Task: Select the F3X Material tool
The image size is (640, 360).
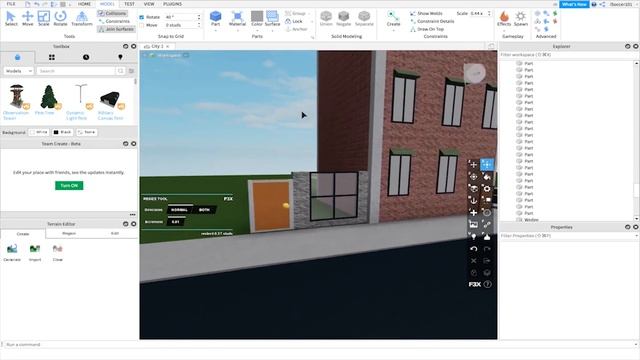Action: tap(487, 188)
